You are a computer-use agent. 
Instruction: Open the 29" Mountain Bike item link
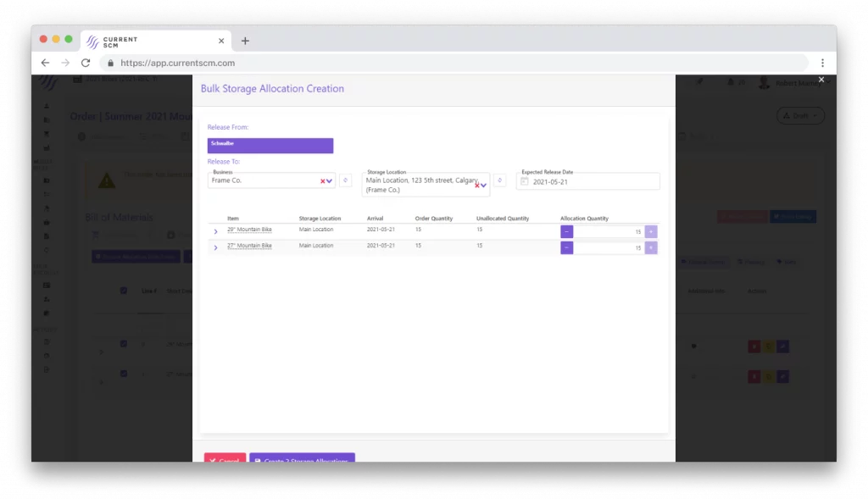coord(249,230)
